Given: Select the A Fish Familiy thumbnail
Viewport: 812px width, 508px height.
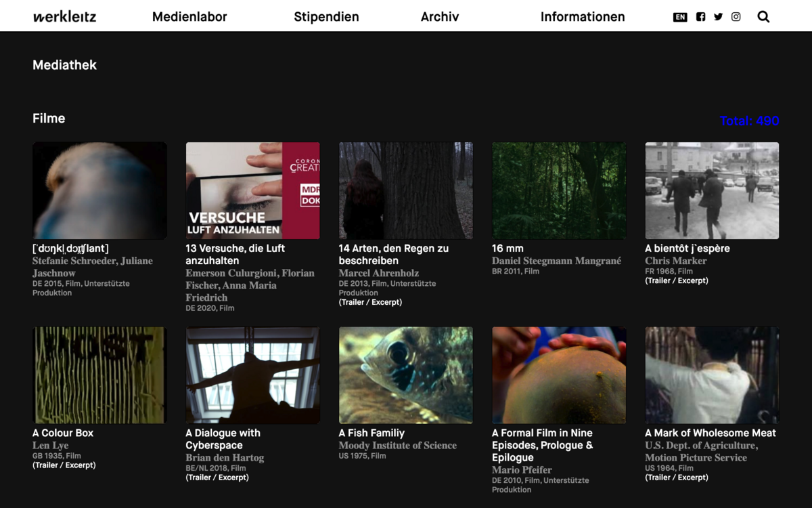Looking at the screenshot, I should (x=406, y=375).
